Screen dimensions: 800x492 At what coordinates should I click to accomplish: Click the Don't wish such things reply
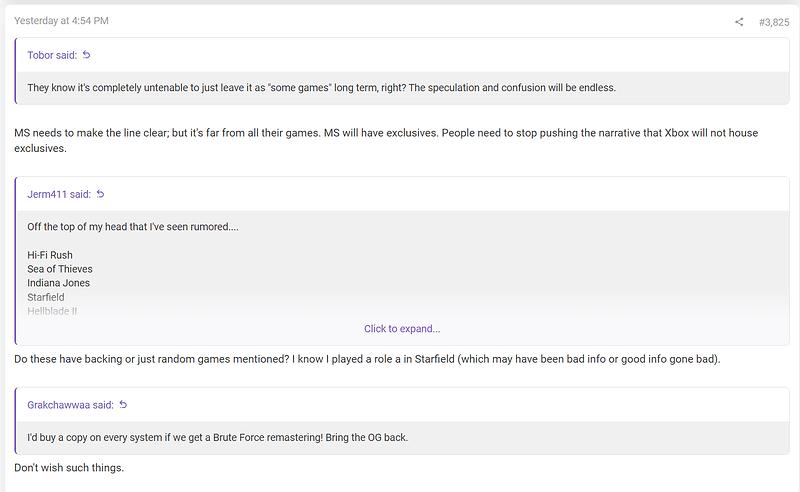pos(69,468)
